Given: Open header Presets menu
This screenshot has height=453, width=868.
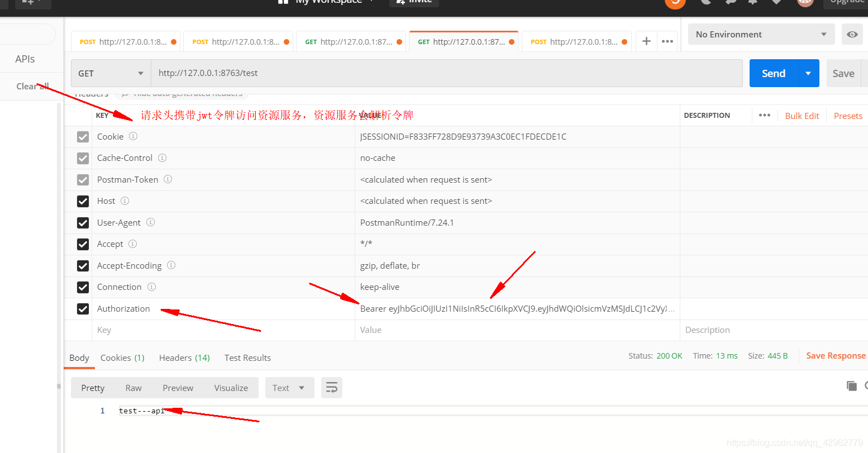Looking at the screenshot, I should click(x=848, y=116).
